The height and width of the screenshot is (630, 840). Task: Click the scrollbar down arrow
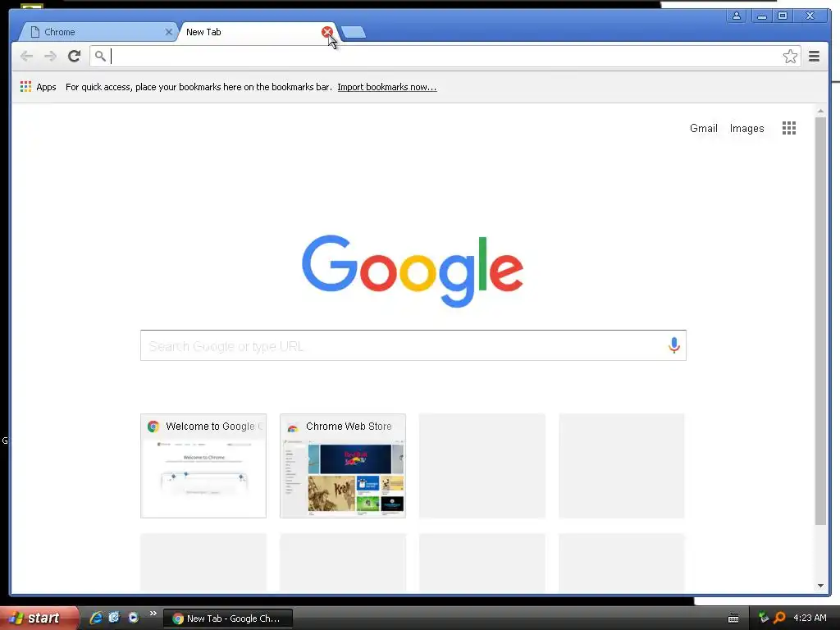coord(820,586)
